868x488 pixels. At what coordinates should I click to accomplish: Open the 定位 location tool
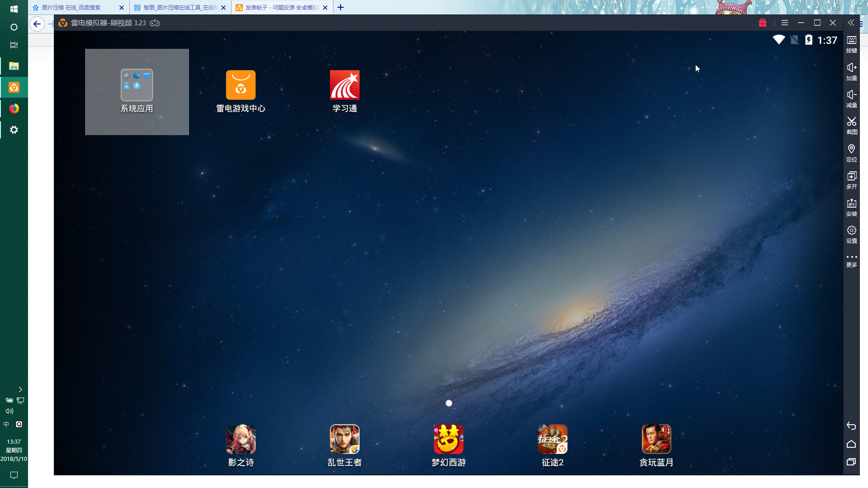851,152
